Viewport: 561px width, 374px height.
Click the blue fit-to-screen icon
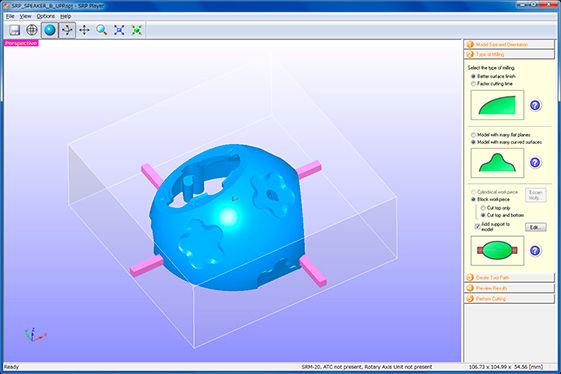click(119, 30)
